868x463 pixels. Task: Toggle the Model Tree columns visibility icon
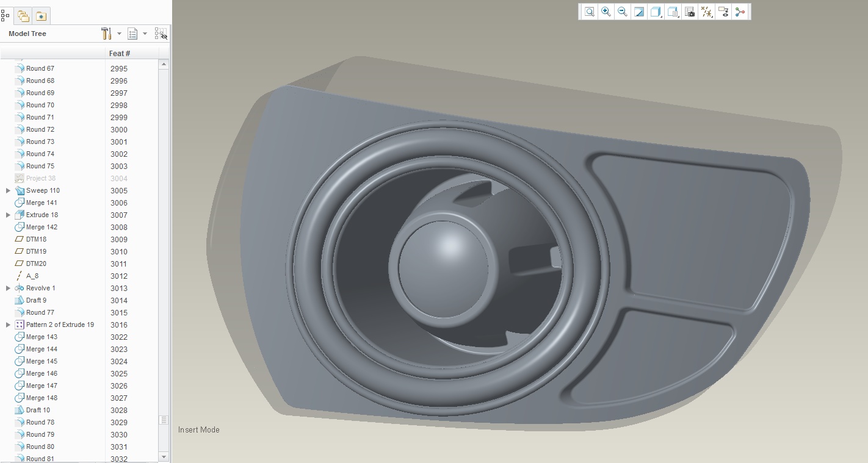point(161,34)
